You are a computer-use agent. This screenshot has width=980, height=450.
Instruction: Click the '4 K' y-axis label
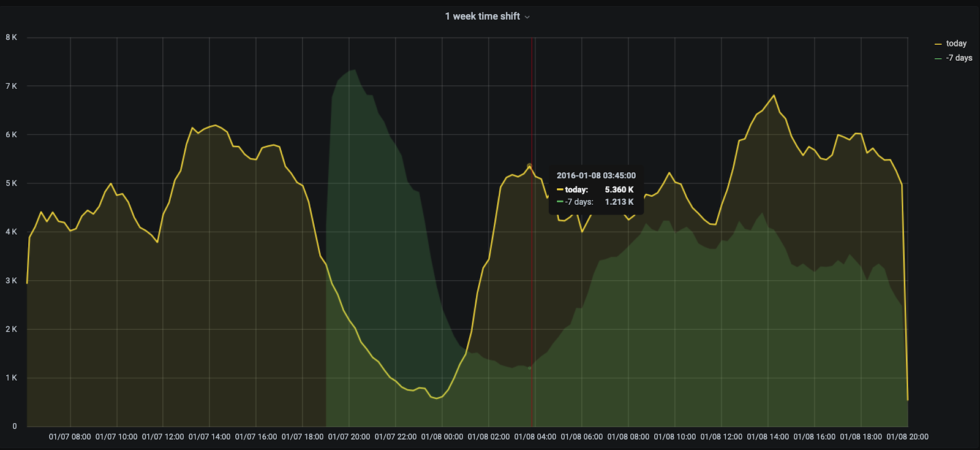click(12, 232)
